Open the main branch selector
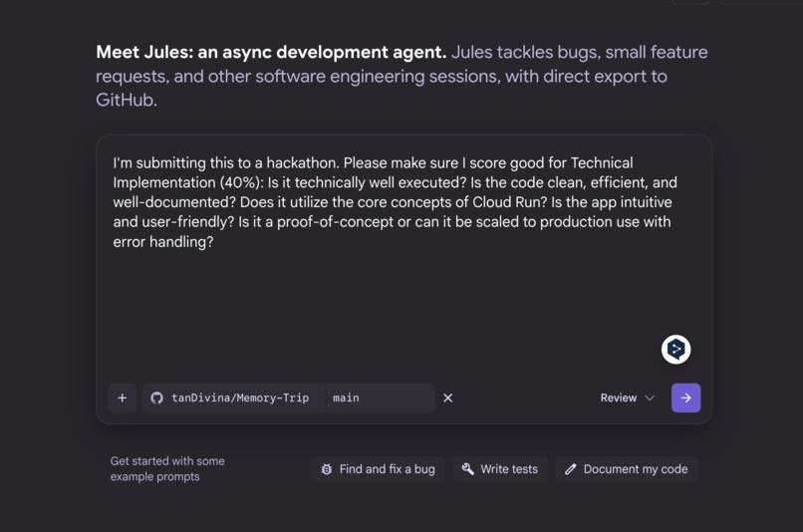This screenshot has width=803, height=532. (380, 398)
